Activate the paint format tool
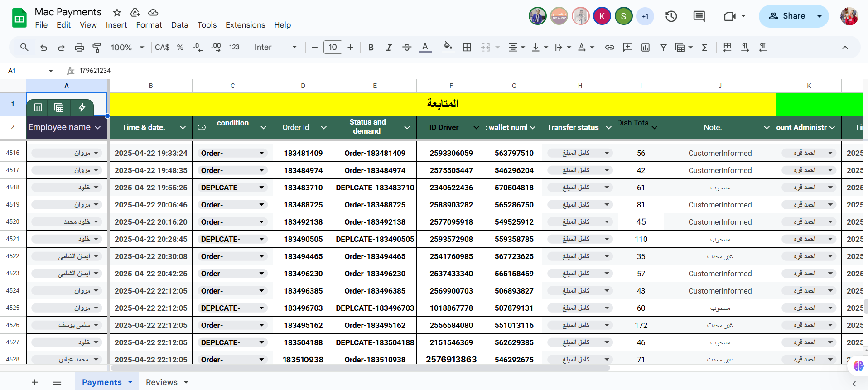This screenshot has height=390, width=868. (96, 47)
